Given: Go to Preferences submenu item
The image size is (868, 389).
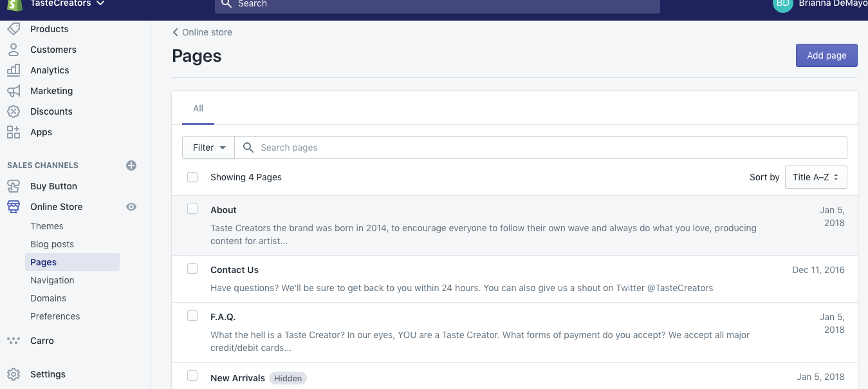Looking at the screenshot, I should pyautogui.click(x=55, y=316).
